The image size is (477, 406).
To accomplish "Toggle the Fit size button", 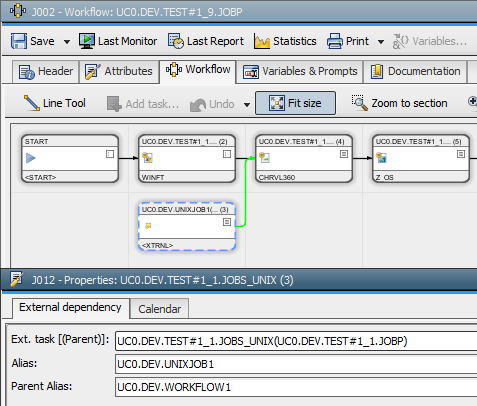I will click(x=295, y=103).
